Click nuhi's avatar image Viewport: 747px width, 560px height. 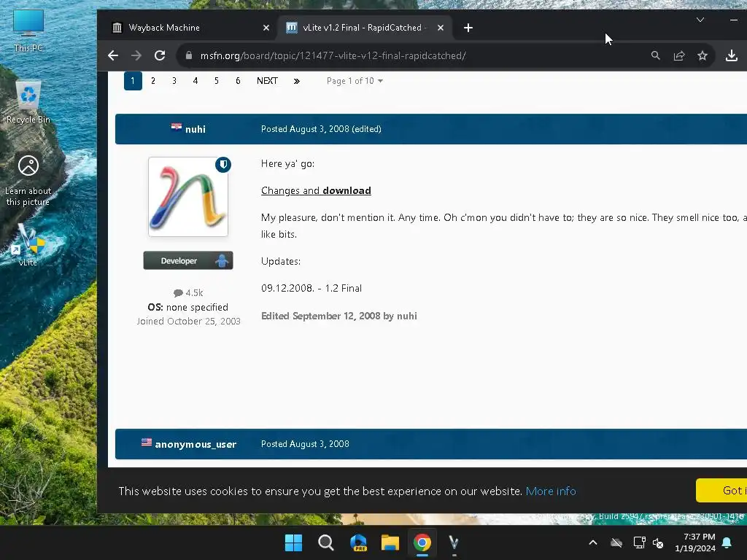[188, 197]
